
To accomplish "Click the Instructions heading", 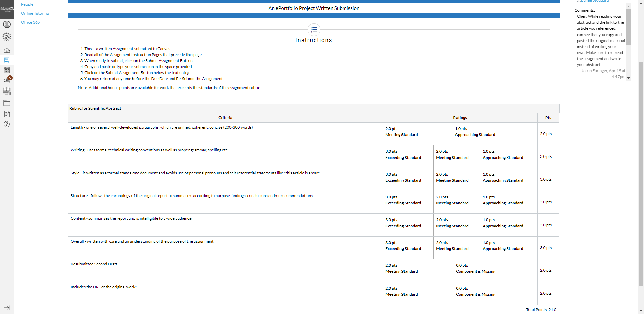I will tap(314, 40).
